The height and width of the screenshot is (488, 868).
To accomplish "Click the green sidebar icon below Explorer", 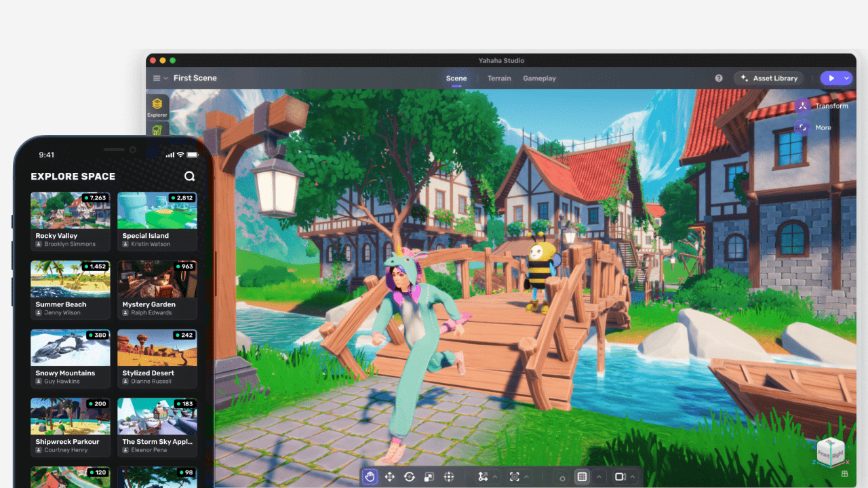I will (x=157, y=130).
